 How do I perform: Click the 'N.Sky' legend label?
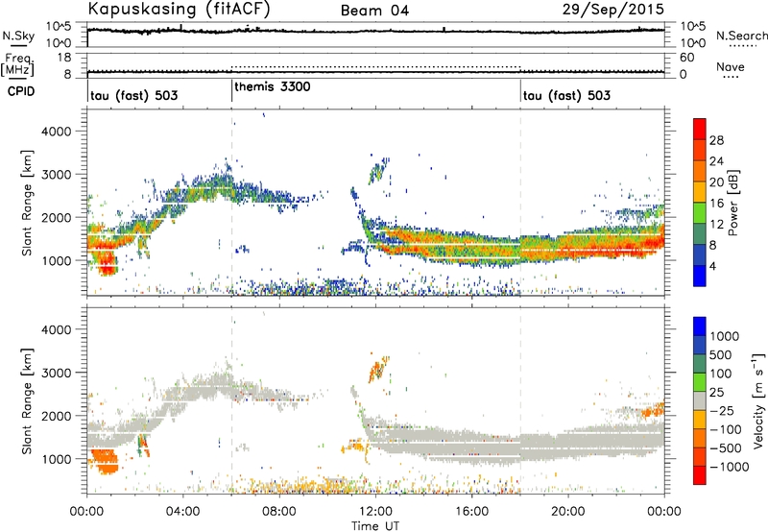click(x=18, y=36)
